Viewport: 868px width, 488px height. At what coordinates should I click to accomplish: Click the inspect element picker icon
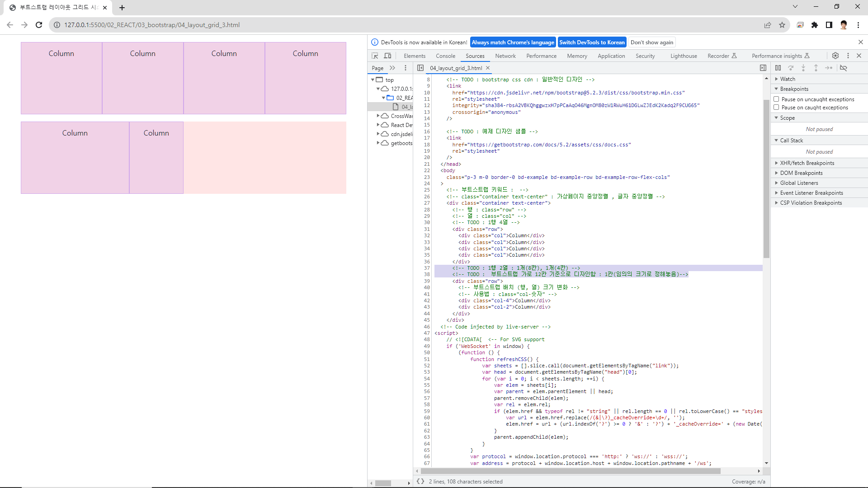375,56
